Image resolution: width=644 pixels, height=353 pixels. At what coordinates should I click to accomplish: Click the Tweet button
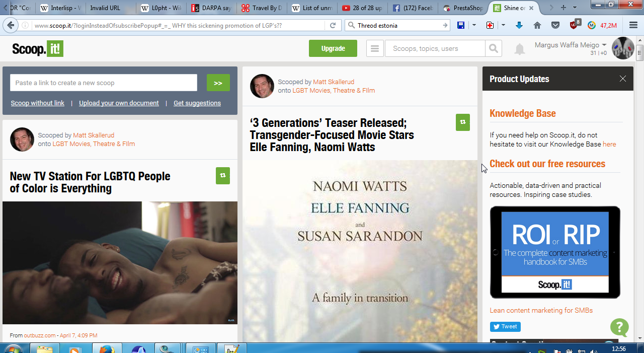point(505,327)
